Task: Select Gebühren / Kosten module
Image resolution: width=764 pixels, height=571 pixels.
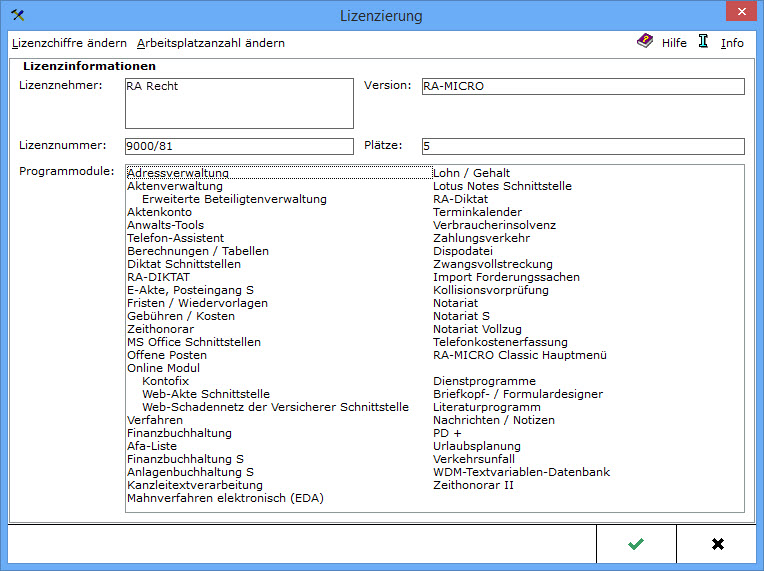Action: tap(181, 316)
